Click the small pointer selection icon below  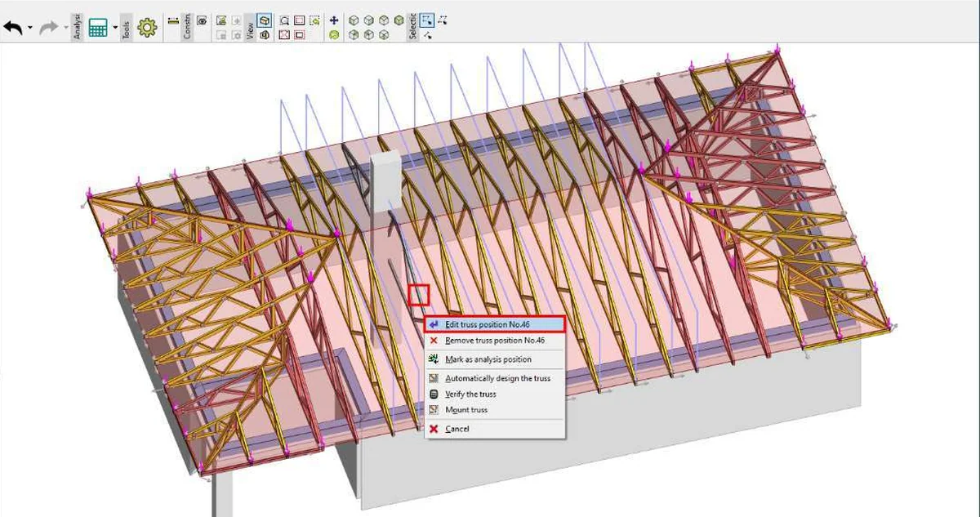click(x=427, y=35)
